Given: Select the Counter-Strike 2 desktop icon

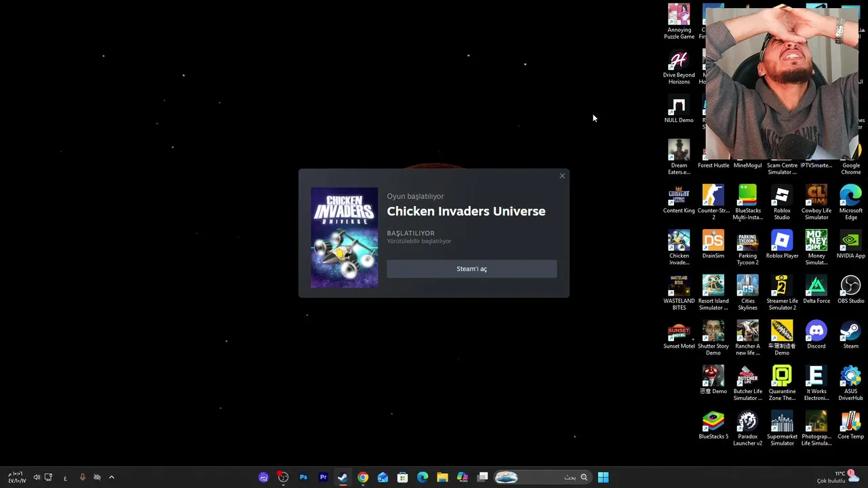Looking at the screenshot, I should pos(713,202).
